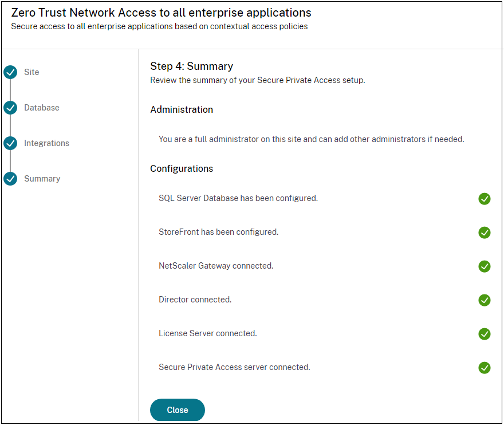Select the Summary step label
Screen dimensions: 504x425
point(42,179)
